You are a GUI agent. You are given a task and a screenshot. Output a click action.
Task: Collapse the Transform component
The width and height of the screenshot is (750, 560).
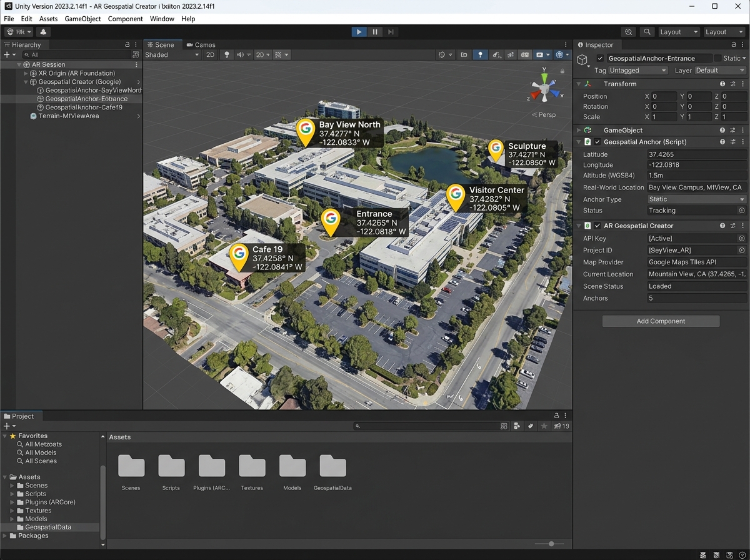tap(579, 84)
